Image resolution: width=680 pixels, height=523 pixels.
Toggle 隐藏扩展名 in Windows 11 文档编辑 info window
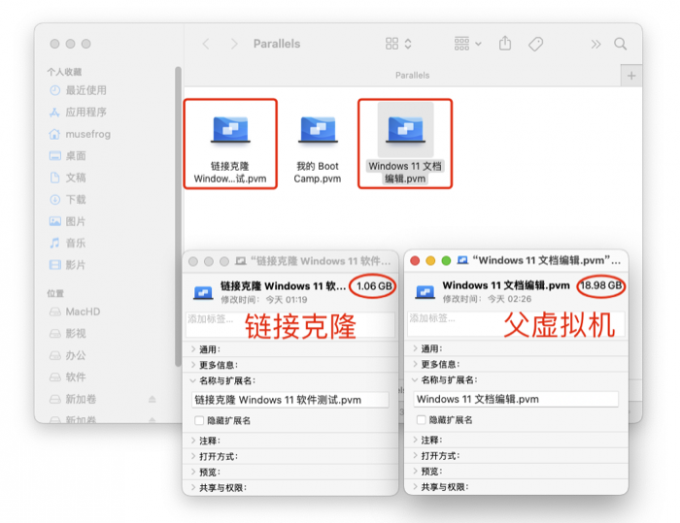[421, 420]
